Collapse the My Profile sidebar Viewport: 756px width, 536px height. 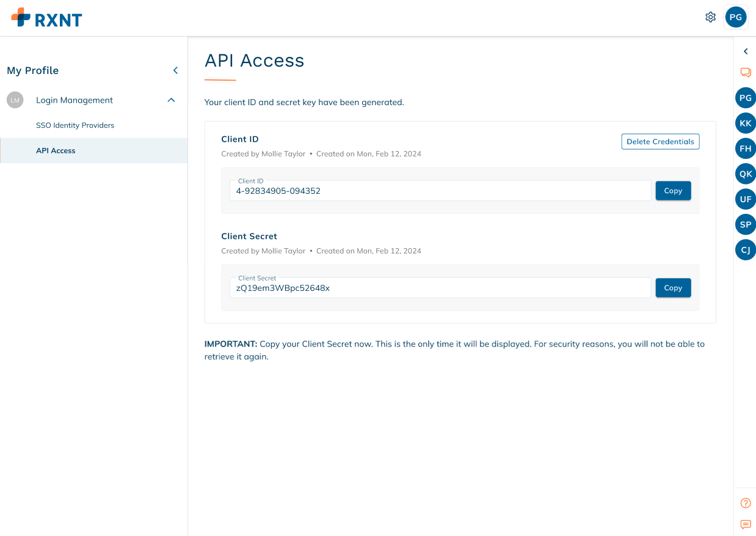point(175,70)
